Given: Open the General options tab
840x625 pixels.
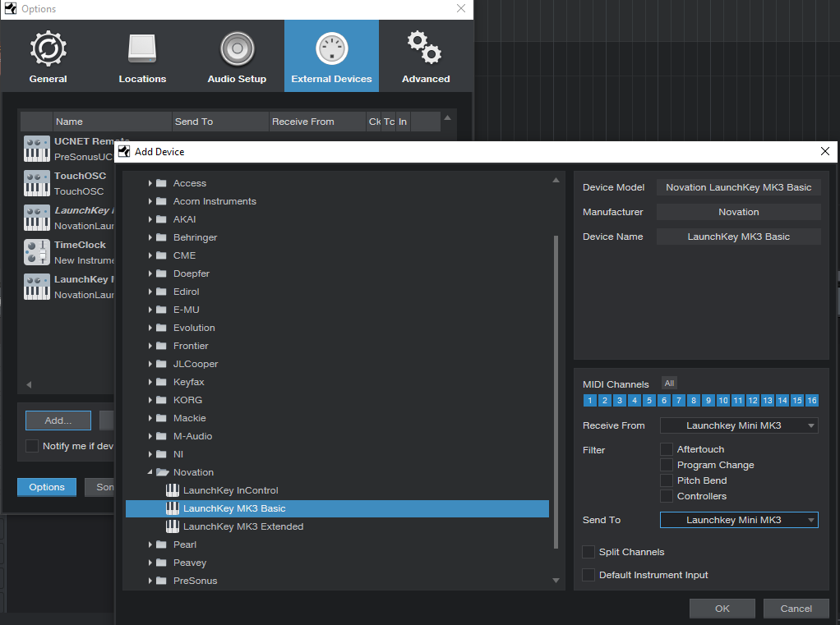Looking at the screenshot, I should (x=48, y=56).
